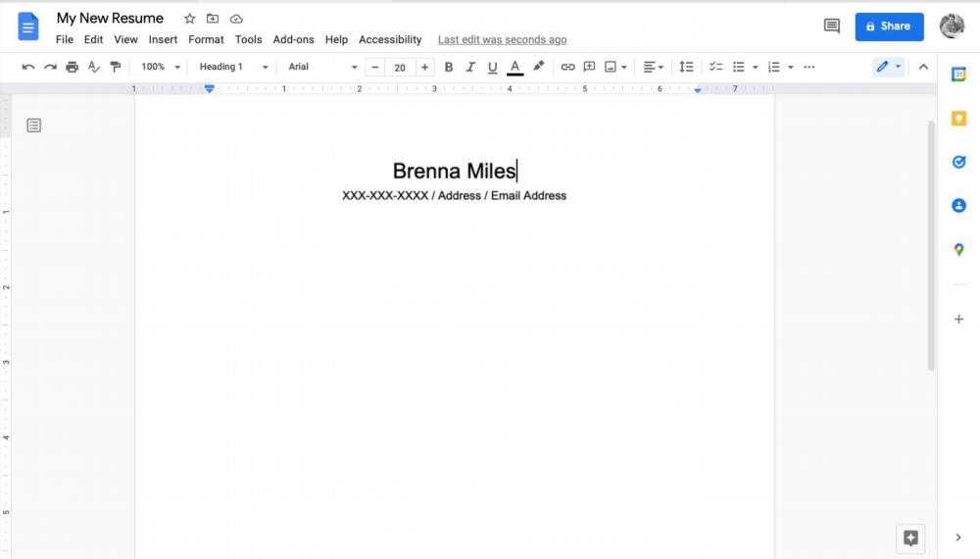Click the Print icon
The width and height of the screenshot is (980, 559).
click(x=72, y=67)
